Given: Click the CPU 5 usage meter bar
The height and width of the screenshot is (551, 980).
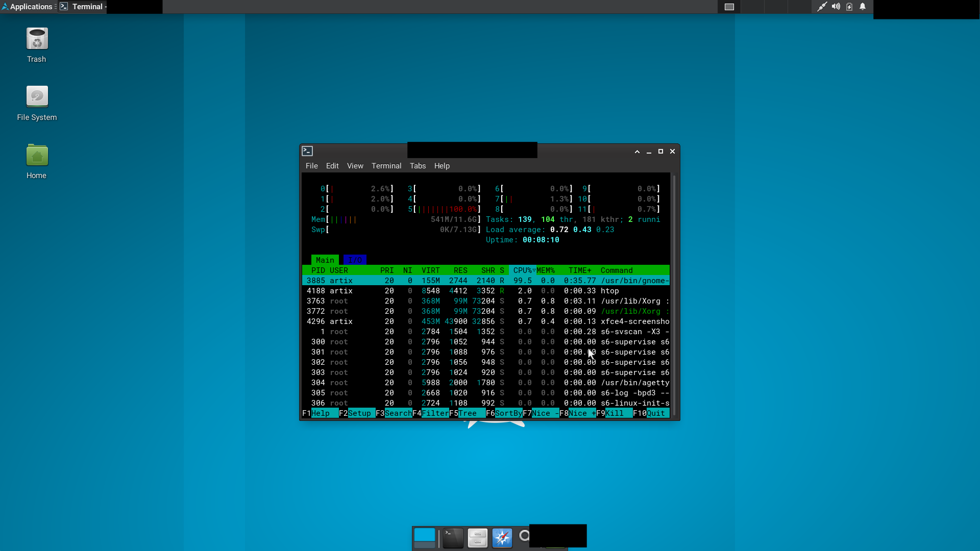Looking at the screenshot, I should point(445,209).
